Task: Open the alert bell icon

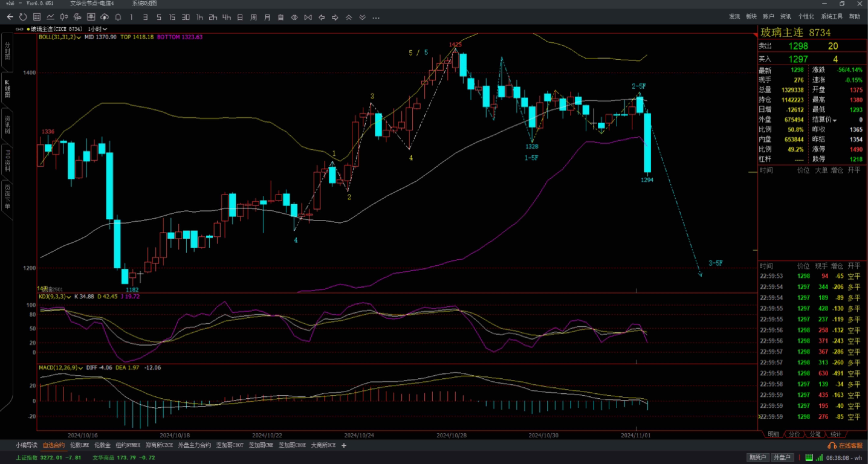Action: point(118,17)
